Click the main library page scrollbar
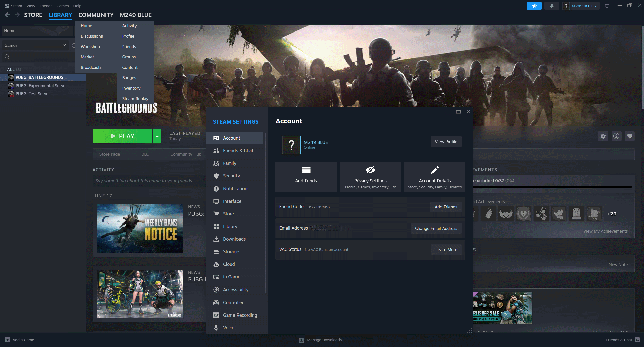The width and height of the screenshot is (644, 347). click(642, 67)
